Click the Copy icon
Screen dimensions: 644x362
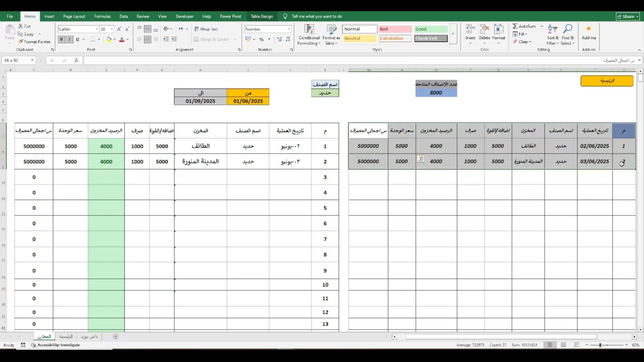(21, 34)
